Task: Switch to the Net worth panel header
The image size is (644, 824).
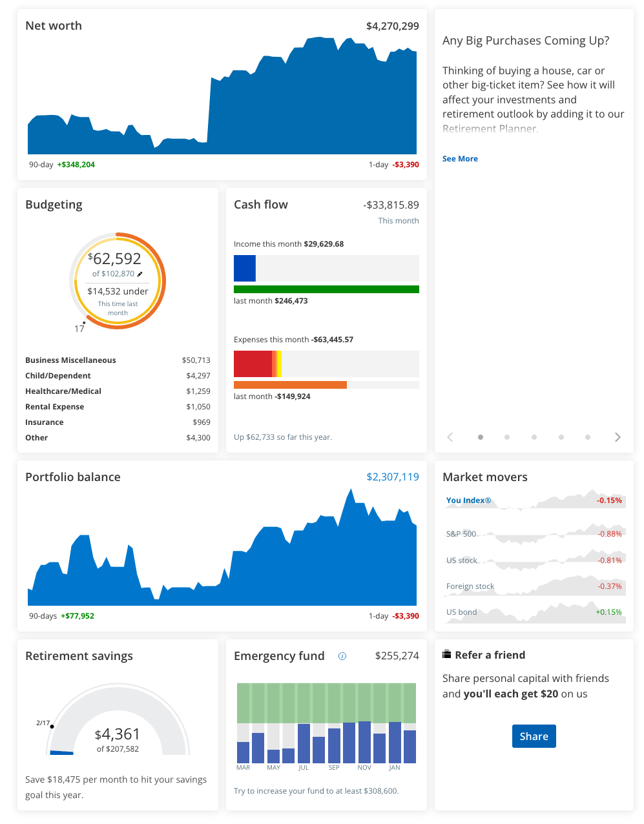Action: coord(54,26)
